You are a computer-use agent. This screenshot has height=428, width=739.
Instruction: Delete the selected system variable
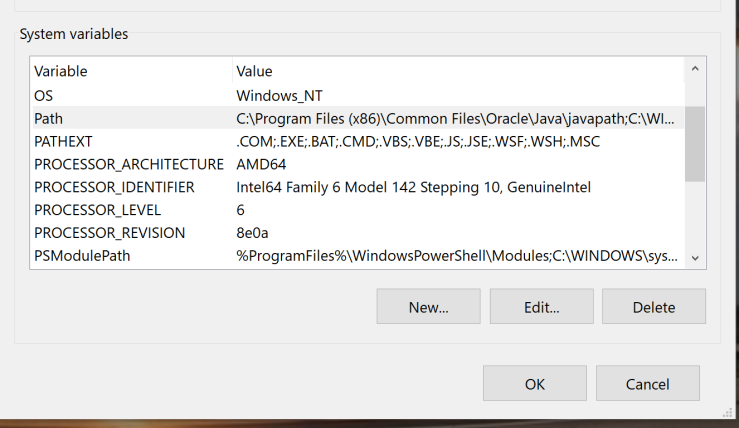(654, 306)
